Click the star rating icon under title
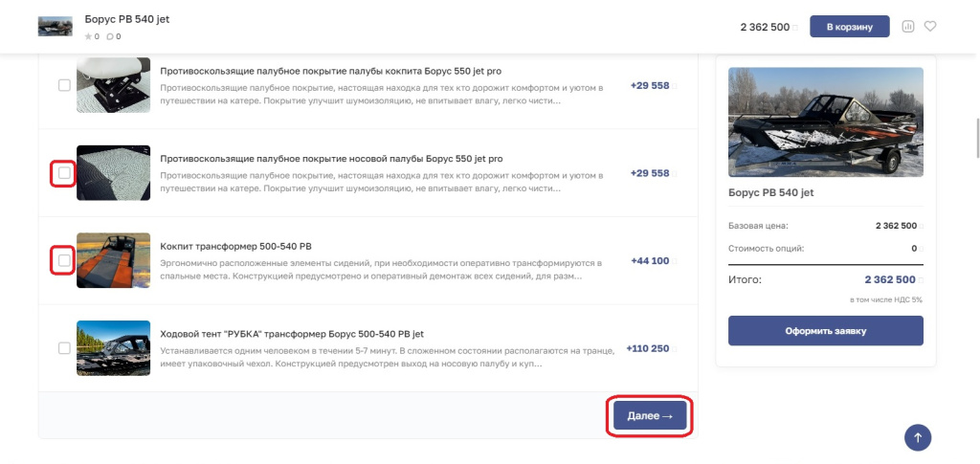The width and height of the screenshot is (980, 464). point(88,37)
